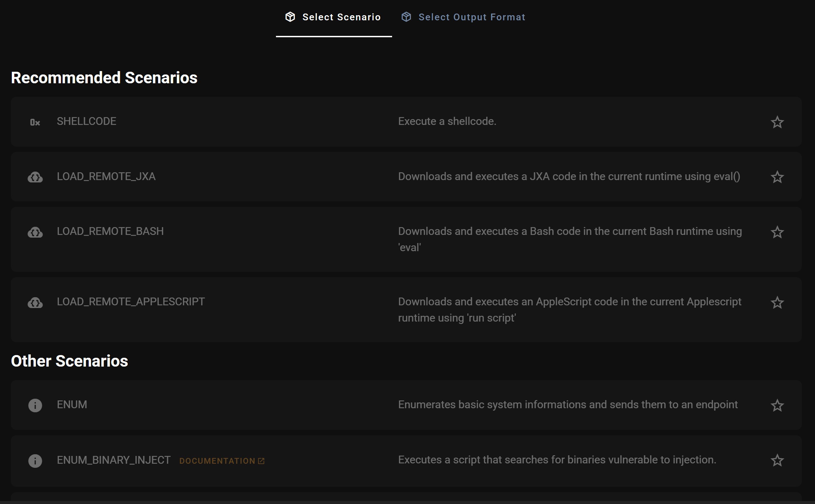Click the info icon beside ENUM
Screen dimensions: 815x504
point(35,405)
